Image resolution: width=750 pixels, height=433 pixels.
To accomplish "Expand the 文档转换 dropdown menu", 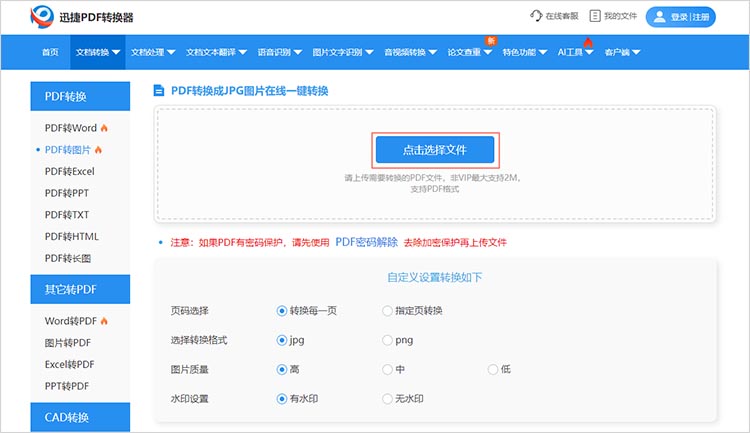I will click(99, 52).
